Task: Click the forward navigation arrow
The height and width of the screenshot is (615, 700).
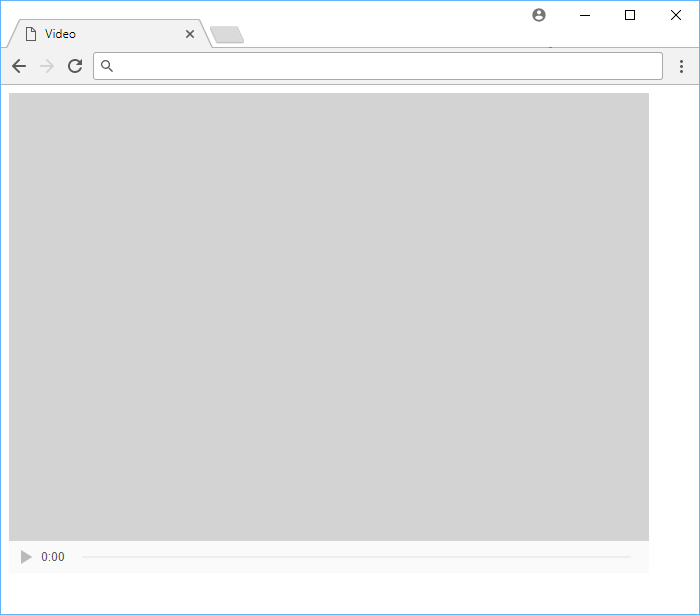Action: coord(47,66)
